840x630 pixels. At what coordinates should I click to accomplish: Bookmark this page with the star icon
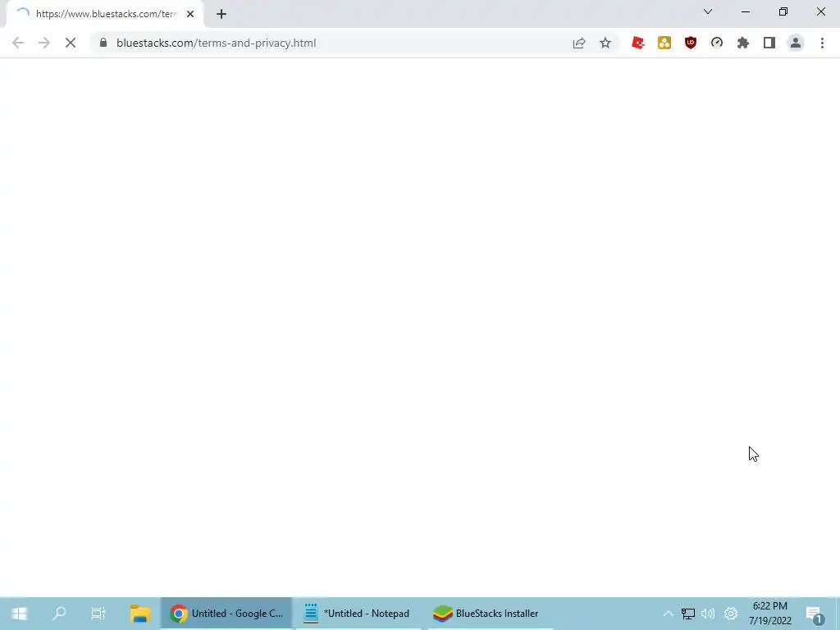click(x=605, y=43)
